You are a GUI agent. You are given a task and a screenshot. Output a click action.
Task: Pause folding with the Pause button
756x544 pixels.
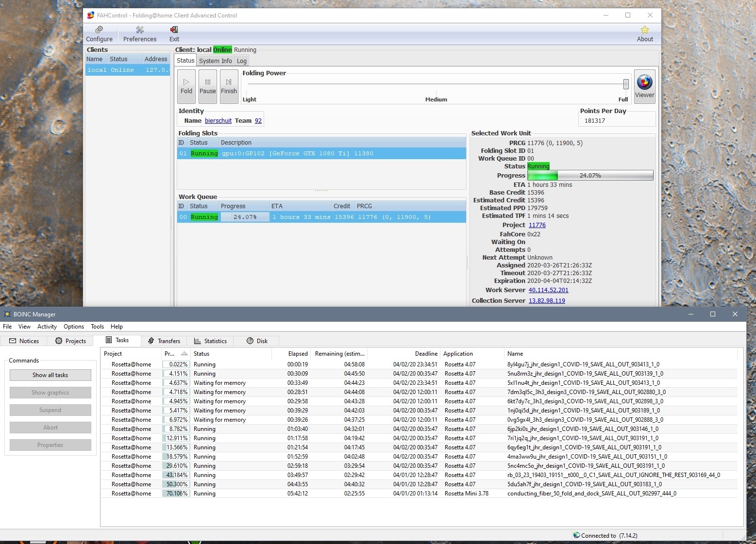coord(208,86)
